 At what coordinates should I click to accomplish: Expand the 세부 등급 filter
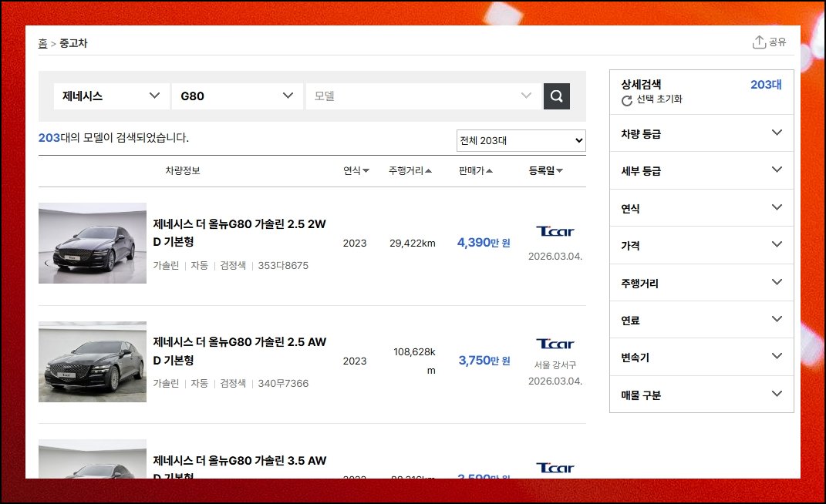[701, 170]
